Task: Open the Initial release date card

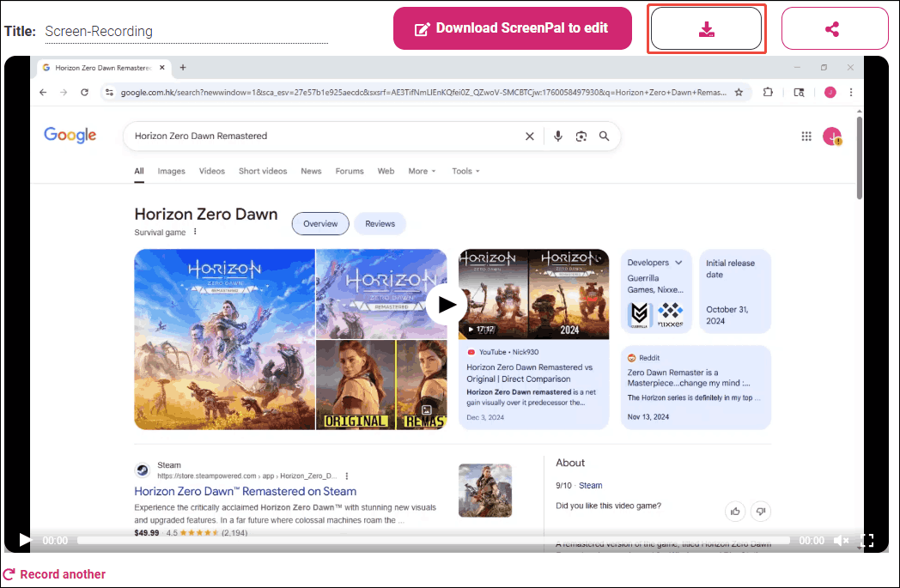Action: point(735,291)
